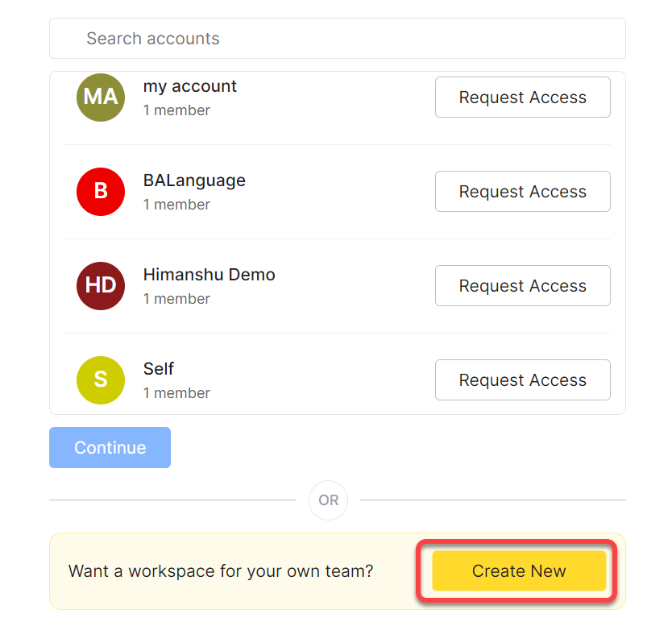Click "Want a workspace for your own team?" text
The width and height of the screenshot is (672, 622).
(x=221, y=571)
